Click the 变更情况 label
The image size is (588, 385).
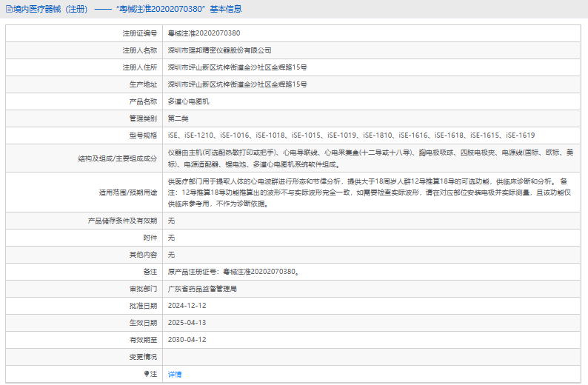coord(143,357)
